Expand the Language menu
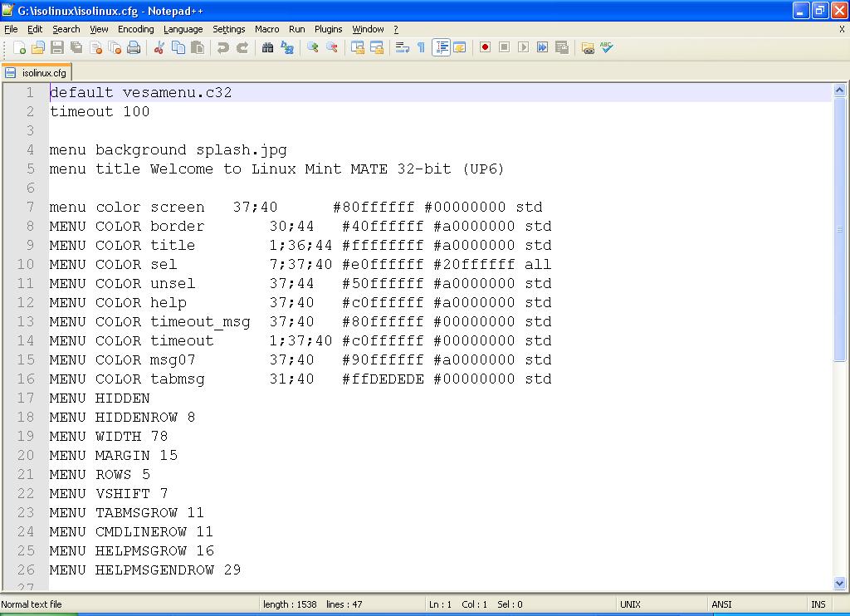Viewport: 850px width, 616px height. [x=183, y=29]
